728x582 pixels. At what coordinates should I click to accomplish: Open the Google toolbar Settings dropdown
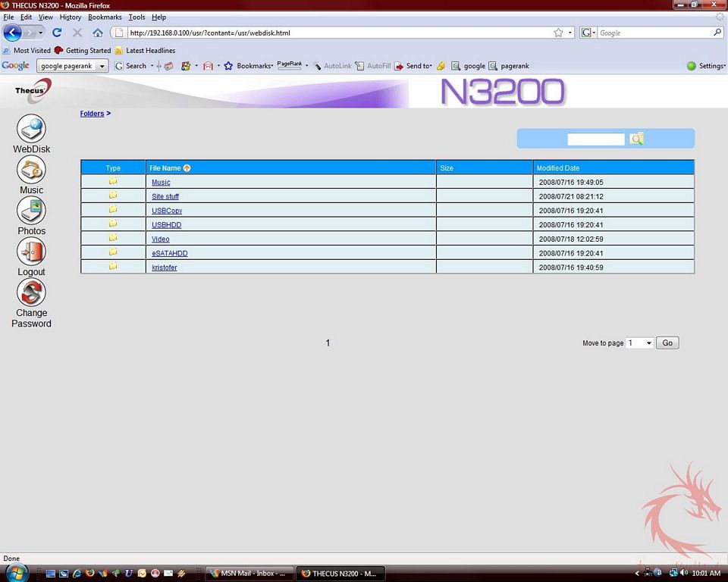pos(706,66)
